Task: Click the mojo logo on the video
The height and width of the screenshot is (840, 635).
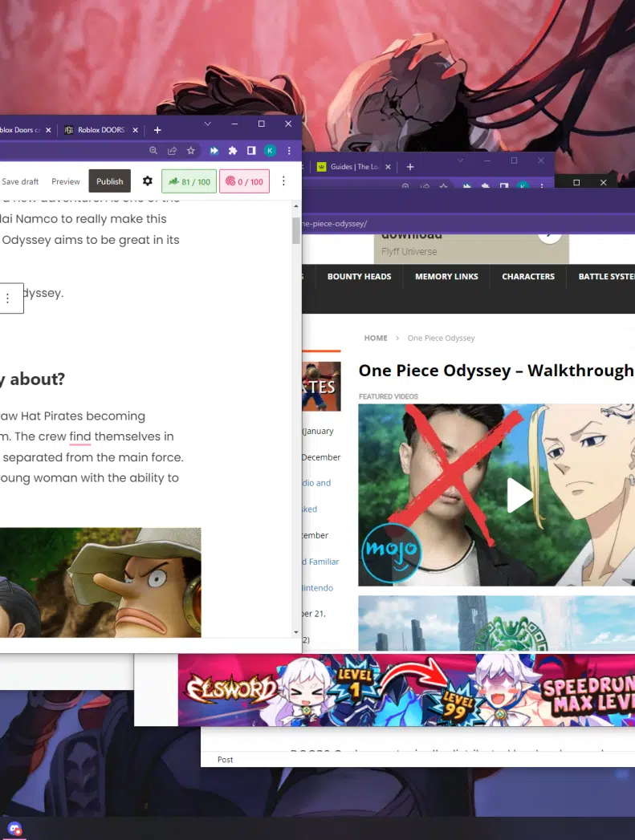Action: click(391, 552)
